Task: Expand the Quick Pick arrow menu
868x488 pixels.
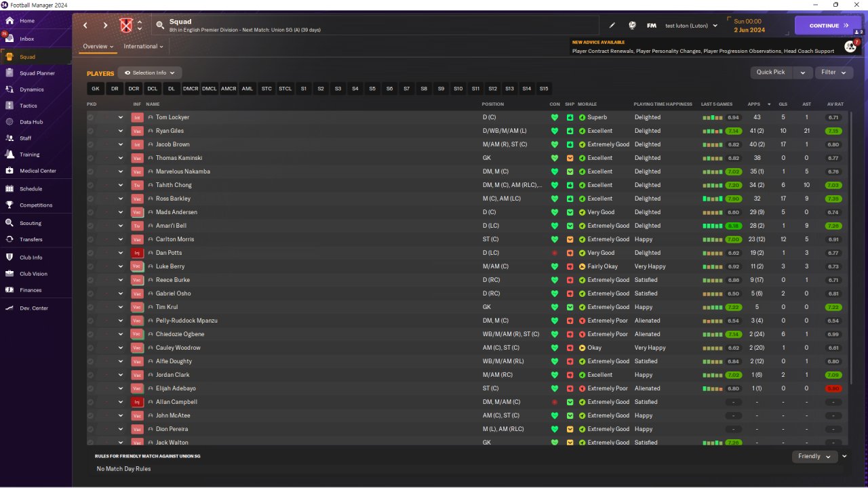Action: click(803, 73)
